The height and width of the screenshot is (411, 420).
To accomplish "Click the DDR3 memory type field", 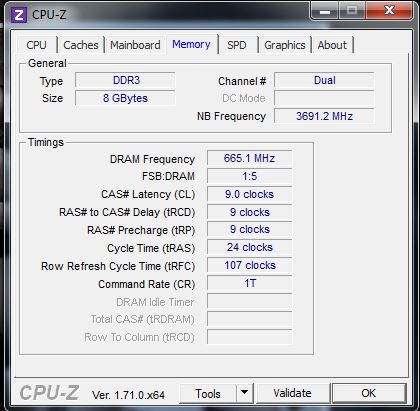I will pyautogui.click(x=125, y=80).
